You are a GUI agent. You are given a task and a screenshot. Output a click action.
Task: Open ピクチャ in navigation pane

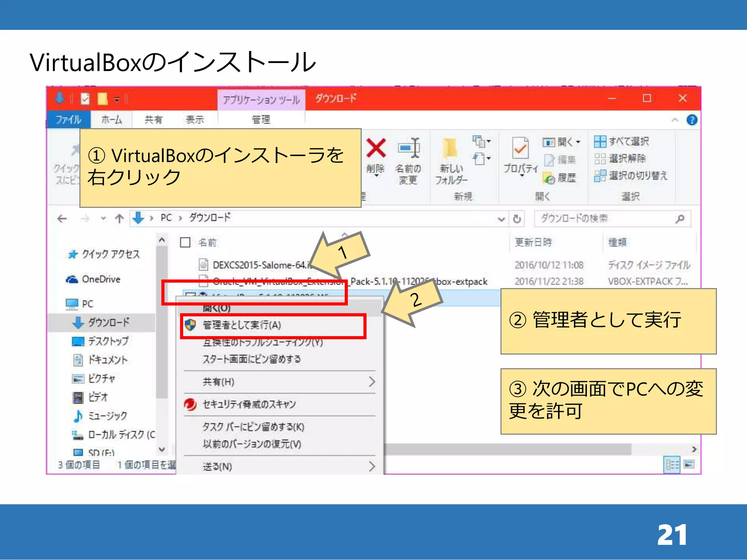pos(94,379)
